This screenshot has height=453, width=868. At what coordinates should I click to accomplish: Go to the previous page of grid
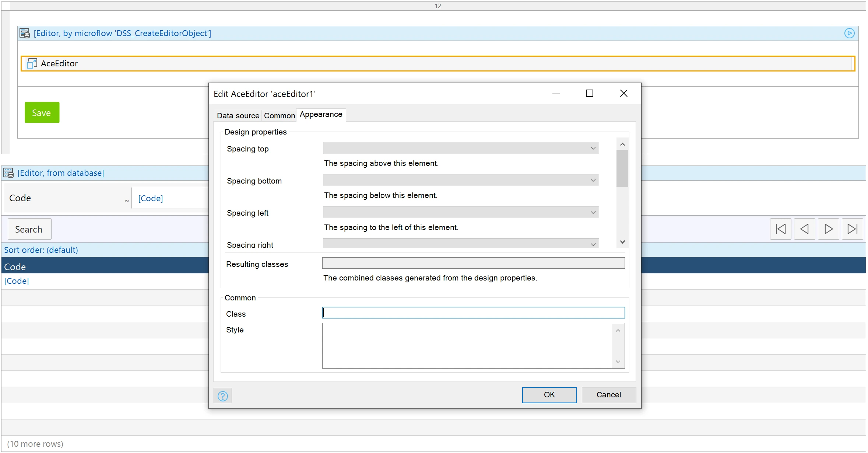(x=804, y=229)
